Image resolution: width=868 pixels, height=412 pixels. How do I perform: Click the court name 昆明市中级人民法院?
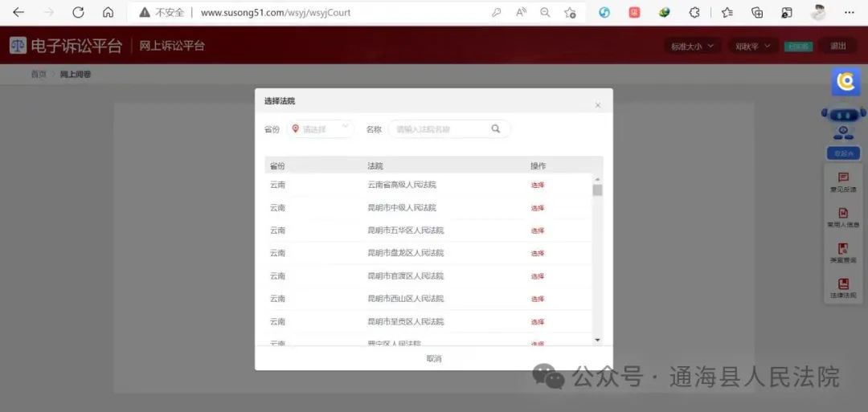(x=402, y=208)
